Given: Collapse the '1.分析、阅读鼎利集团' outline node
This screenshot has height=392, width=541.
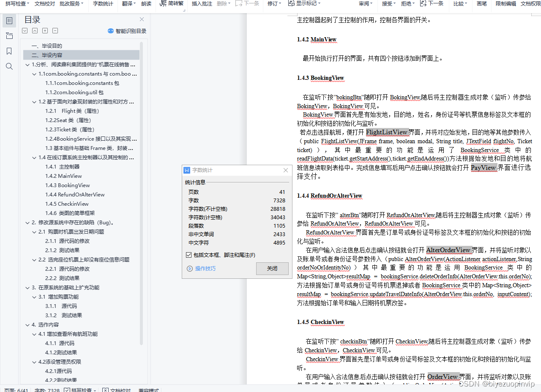Looking at the screenshot, I should coord(27,65).
